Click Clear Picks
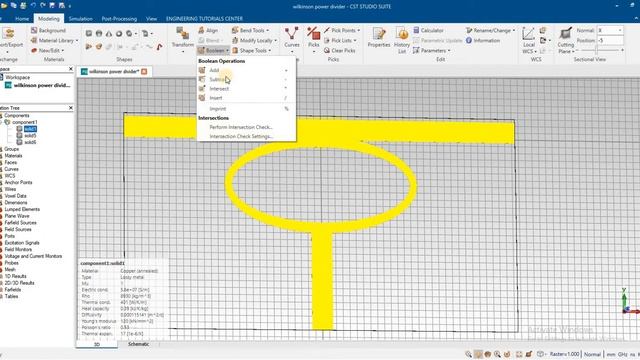The image size is (640, 360). coord(340,51)
